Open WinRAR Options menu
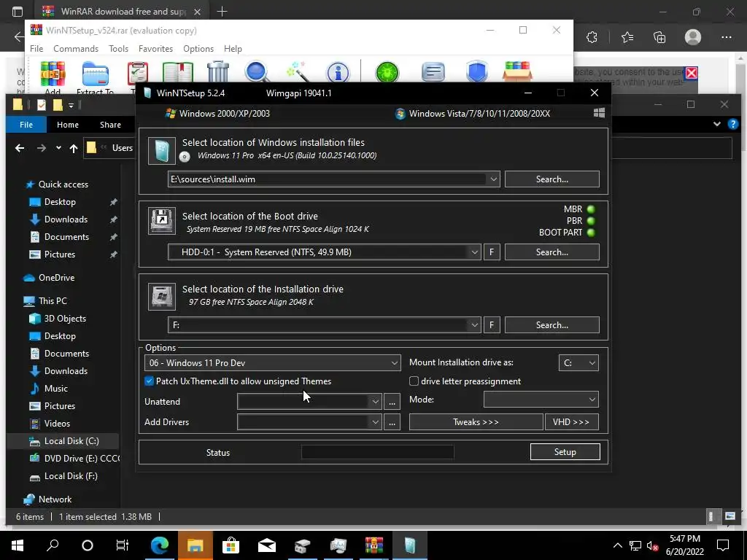The height and width of the screenshot is (560, 747). (198, 49)
